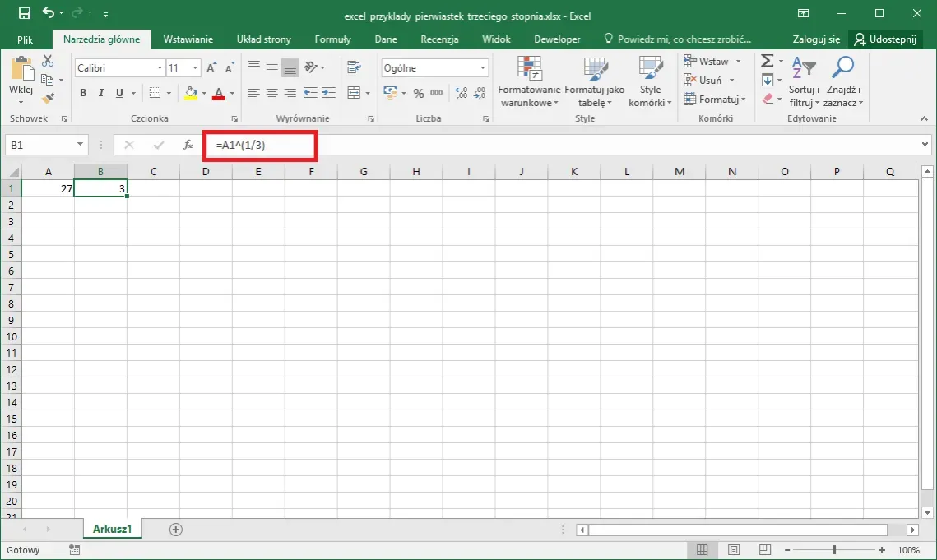Switch to Page Layout view in the status bar

coord(734,550)
